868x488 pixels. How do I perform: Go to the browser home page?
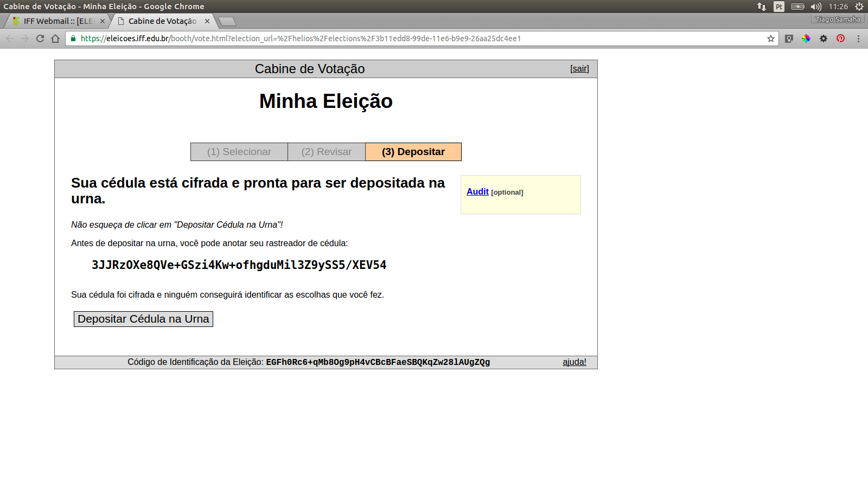pyautogui.click(x=55, y=38)
